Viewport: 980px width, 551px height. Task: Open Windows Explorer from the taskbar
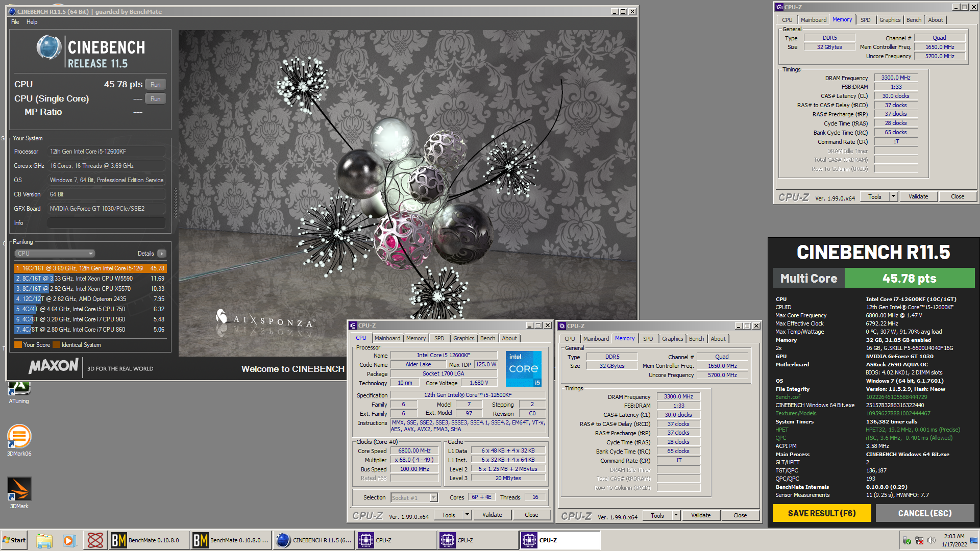coord(44,540)
